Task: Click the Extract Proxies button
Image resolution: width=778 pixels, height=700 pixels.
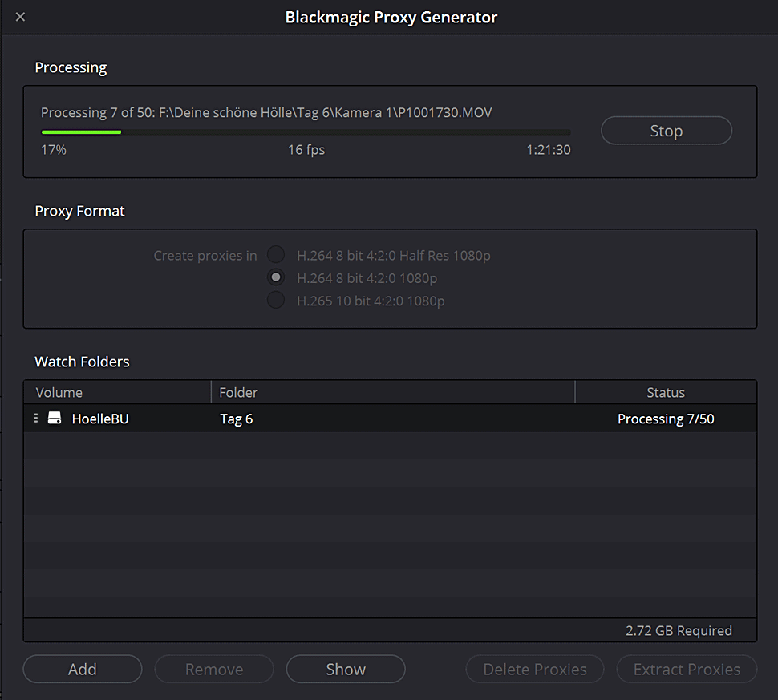Action: point(687,669)
